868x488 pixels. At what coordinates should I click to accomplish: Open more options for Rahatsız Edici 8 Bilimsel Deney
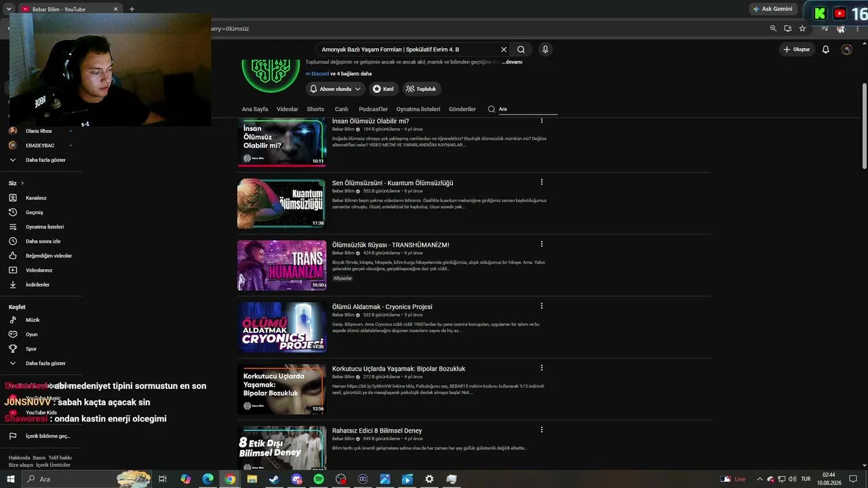(x=541, y=430)
